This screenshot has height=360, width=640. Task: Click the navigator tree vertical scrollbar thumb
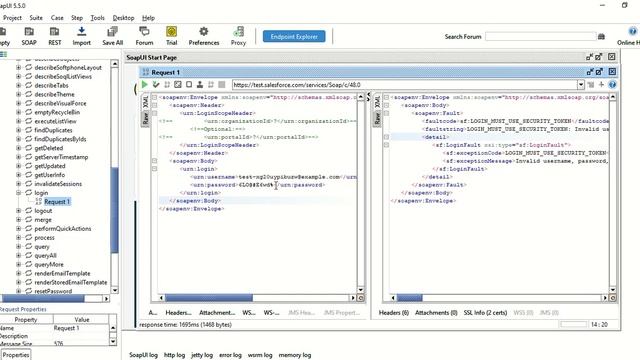115,210
